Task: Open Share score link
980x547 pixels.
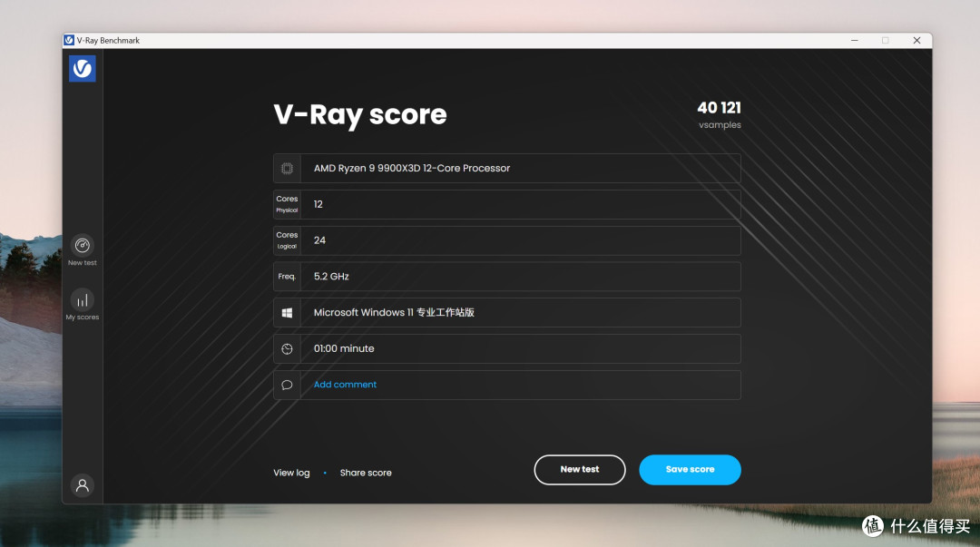Action: pos(366,473)
